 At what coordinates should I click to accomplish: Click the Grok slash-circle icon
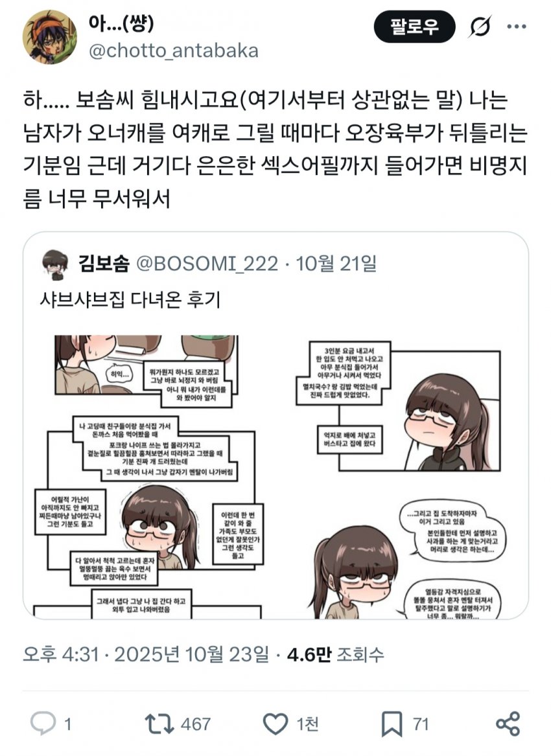click(479, 27)
